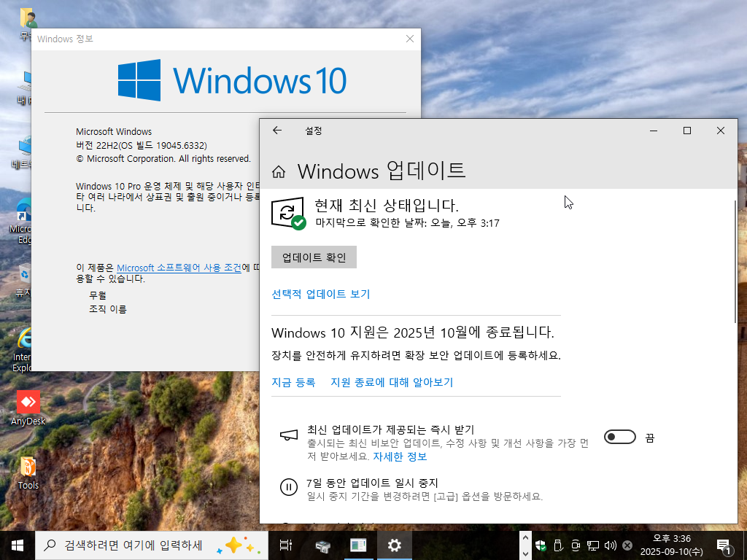Image resolution: width=747 pixels, height=560 pixels.
Task: Select the Tools desktop icon
Action: [28, 472]
